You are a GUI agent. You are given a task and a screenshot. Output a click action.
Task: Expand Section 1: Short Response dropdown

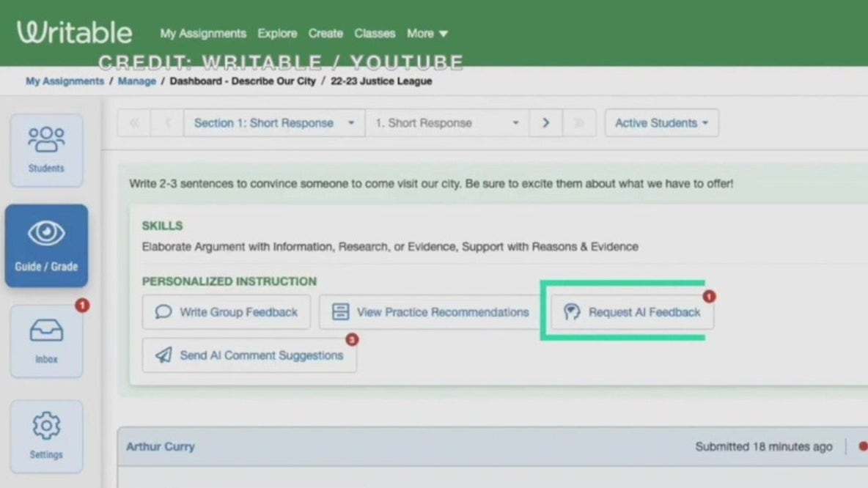click(x=273, y=123)
